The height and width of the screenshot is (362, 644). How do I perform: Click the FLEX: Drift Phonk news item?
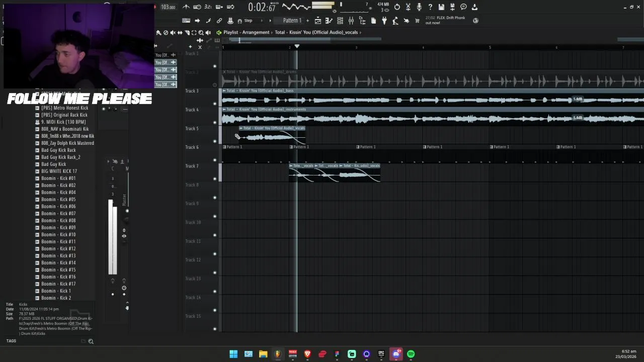[445, 20]
